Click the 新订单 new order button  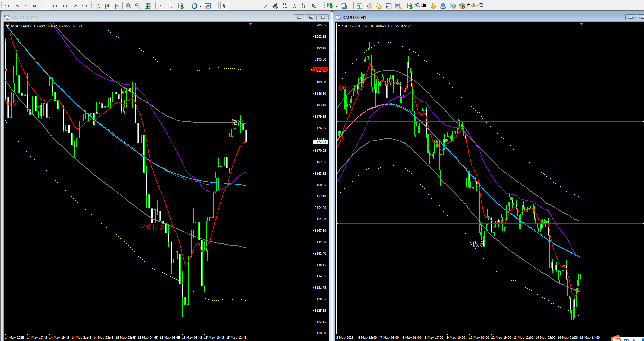pos(417,6)
